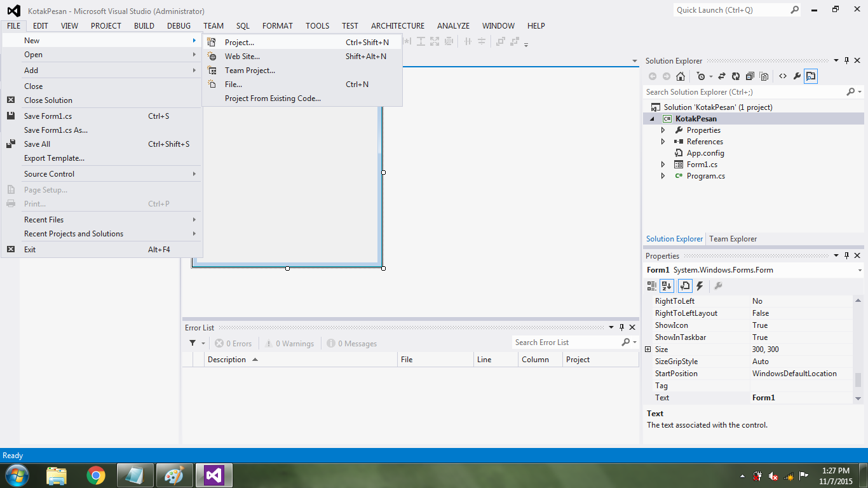
Task: Sort Error List by Description column
Action: pos(301,360)
